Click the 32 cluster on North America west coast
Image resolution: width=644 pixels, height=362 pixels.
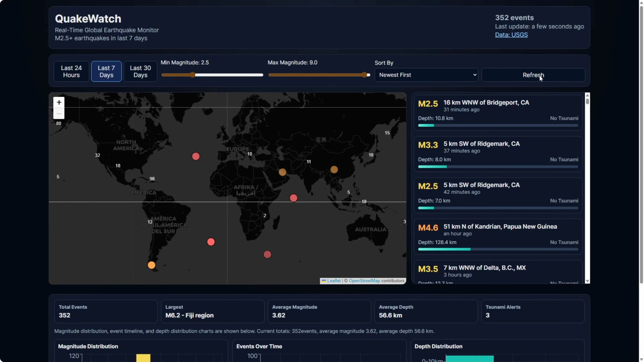click(x=97, y=155)
